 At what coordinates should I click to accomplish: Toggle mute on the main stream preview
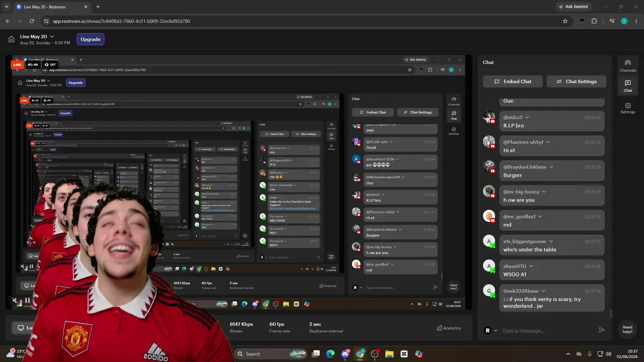coord(15,301)
